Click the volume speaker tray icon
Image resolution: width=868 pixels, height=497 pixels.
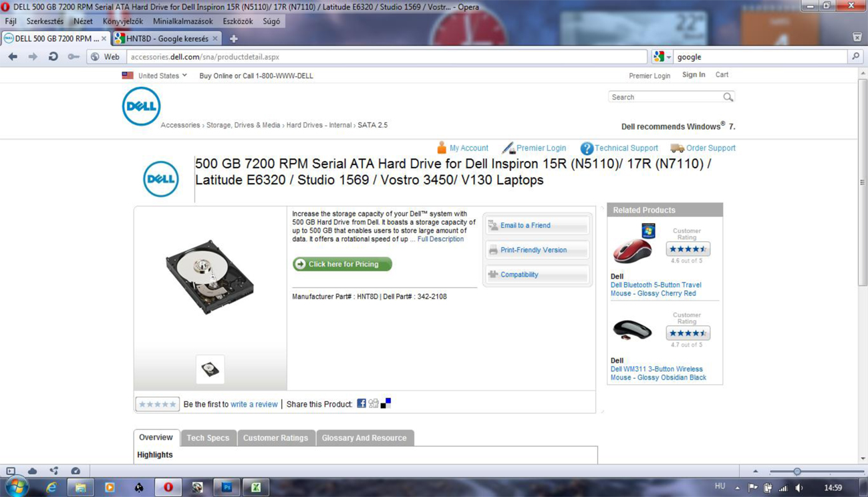coord(799,488)
